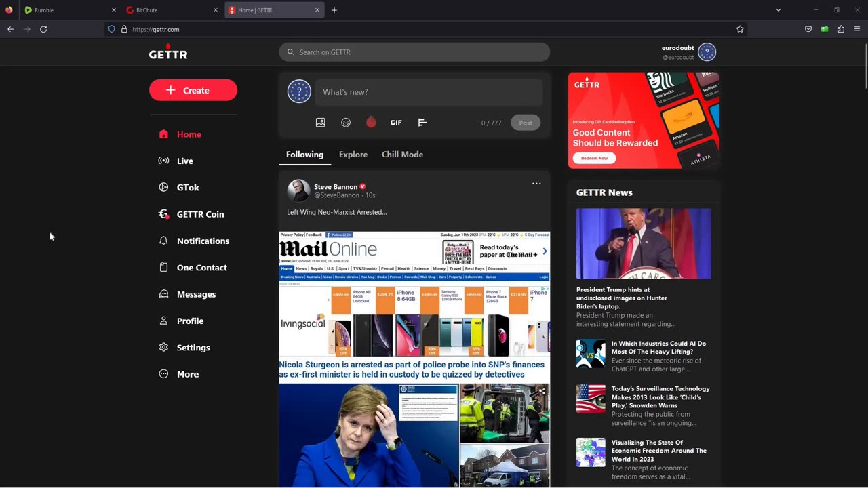868x488 pixels.
Task: Click the red Create button
Action: 193,90
